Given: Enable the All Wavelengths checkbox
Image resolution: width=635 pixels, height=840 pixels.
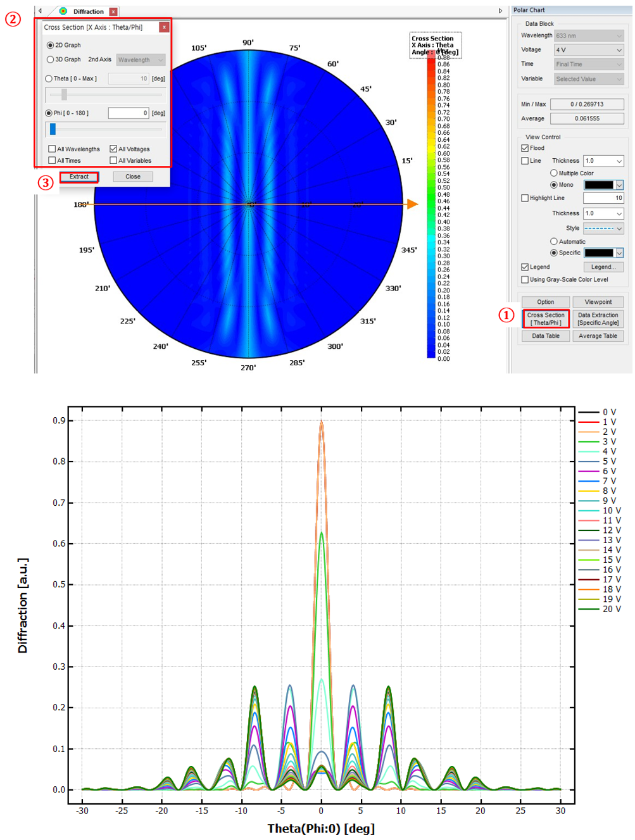Looking at the screenshot, I should click(53, 149).
